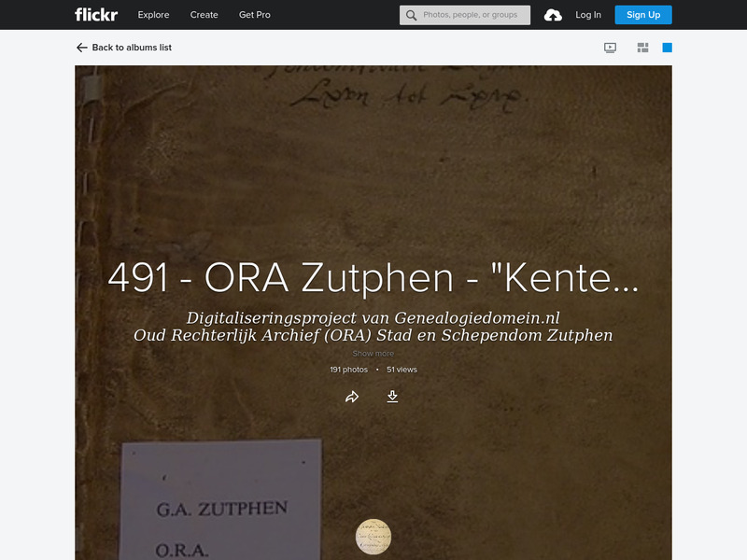Open the Get Pro page
Image resolution: width=747 pixels, height=560 pixels.
coord(254,14)
